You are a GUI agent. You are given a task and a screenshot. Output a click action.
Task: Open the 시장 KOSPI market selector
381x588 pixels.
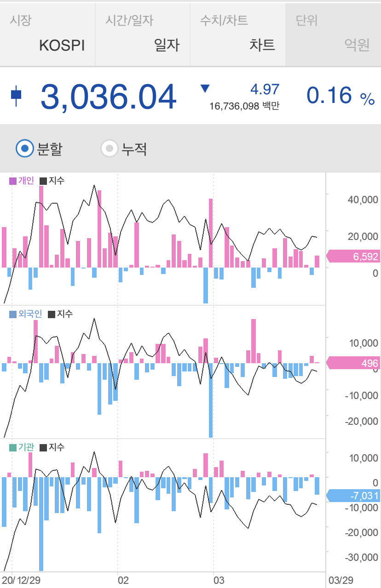pyautogui.click(x=47, y=34)
